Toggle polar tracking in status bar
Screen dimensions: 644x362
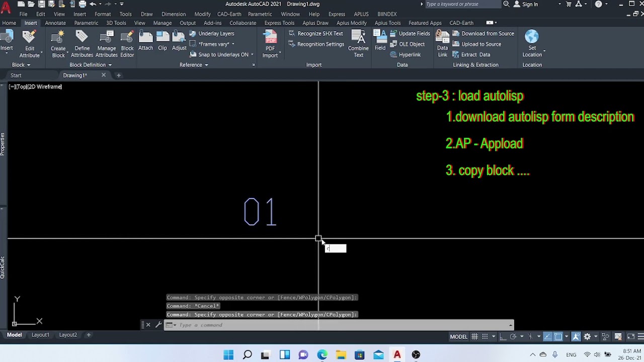point(513,336)
